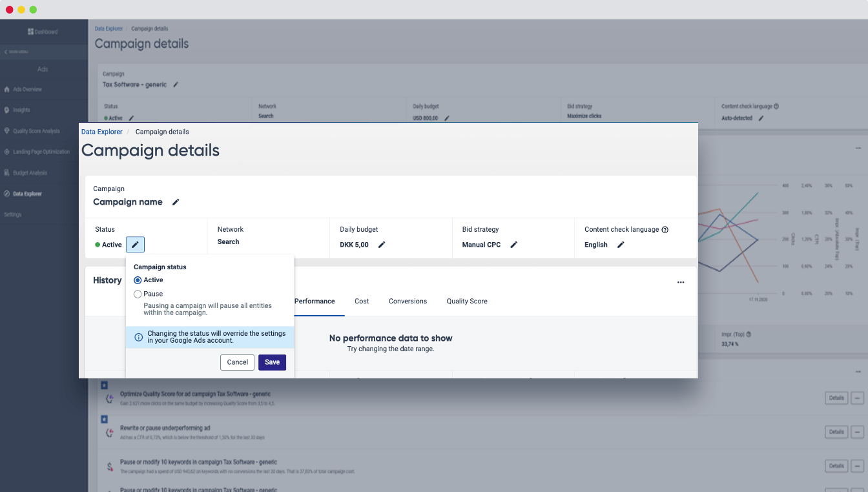Click the Content check language help icon
This screenshot has width=868, height=492.
665,229
